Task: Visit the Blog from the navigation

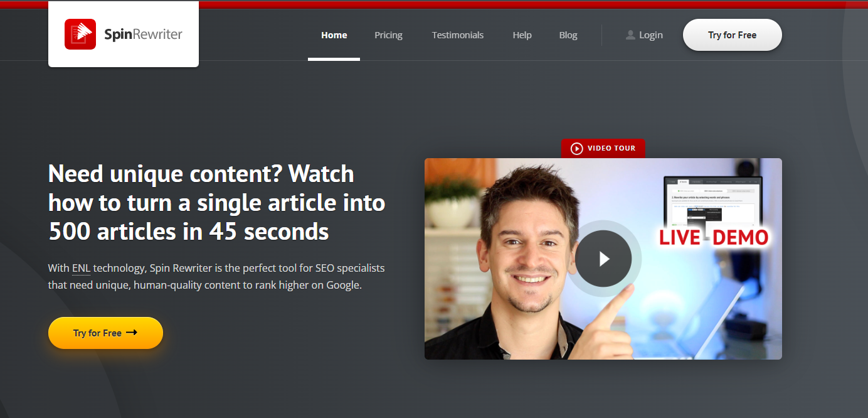Action: [568, 35]
